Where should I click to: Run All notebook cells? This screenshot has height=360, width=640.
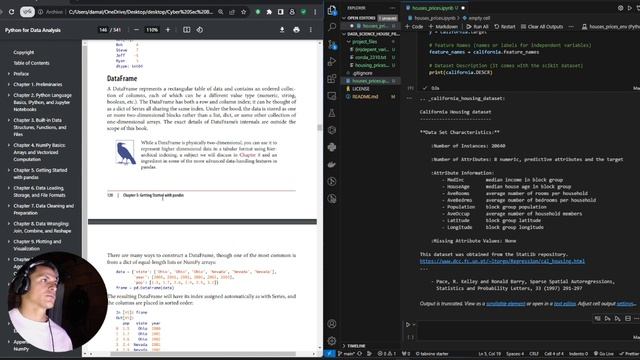pyautogui.click(x=477, y=27)
